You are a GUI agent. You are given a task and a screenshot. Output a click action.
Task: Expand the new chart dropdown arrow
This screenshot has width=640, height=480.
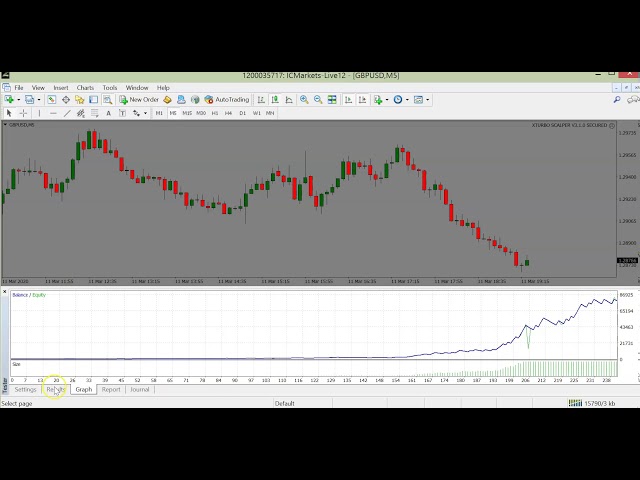pos(17,100)
